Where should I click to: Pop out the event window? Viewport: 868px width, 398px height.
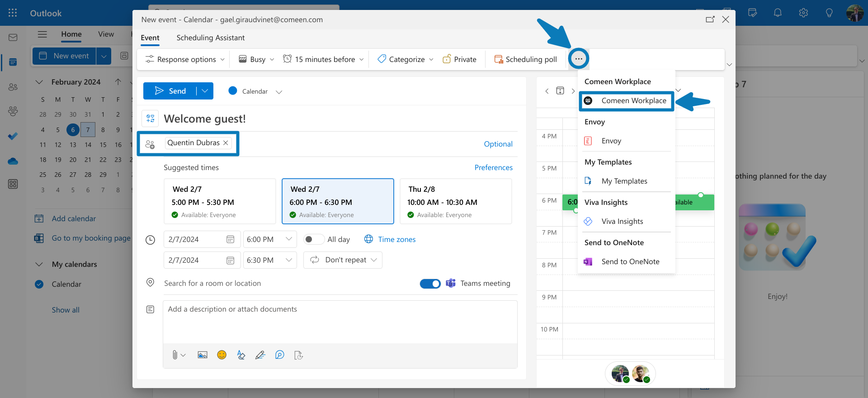(710, 19)
